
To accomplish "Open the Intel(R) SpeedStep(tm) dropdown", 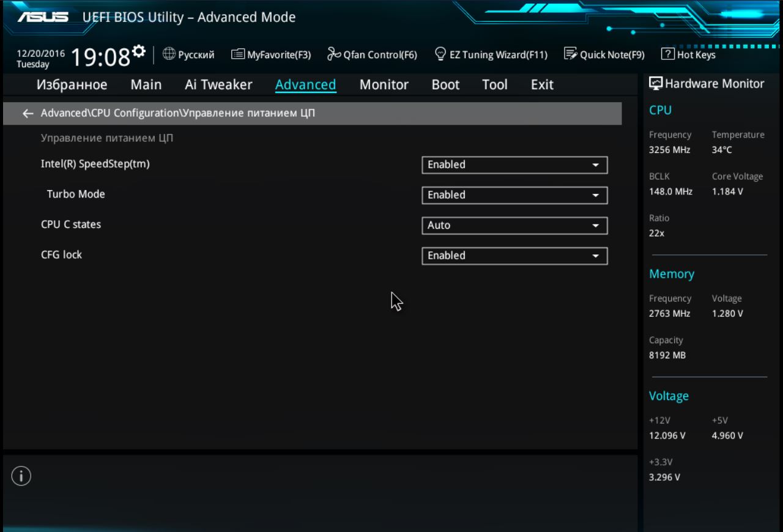I will coord(514,164).
